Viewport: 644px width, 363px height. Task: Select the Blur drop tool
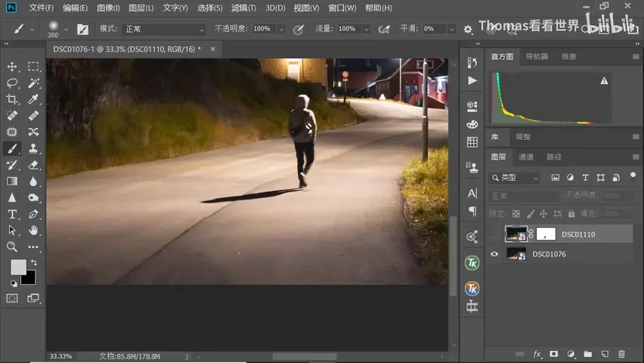[33, 181]
